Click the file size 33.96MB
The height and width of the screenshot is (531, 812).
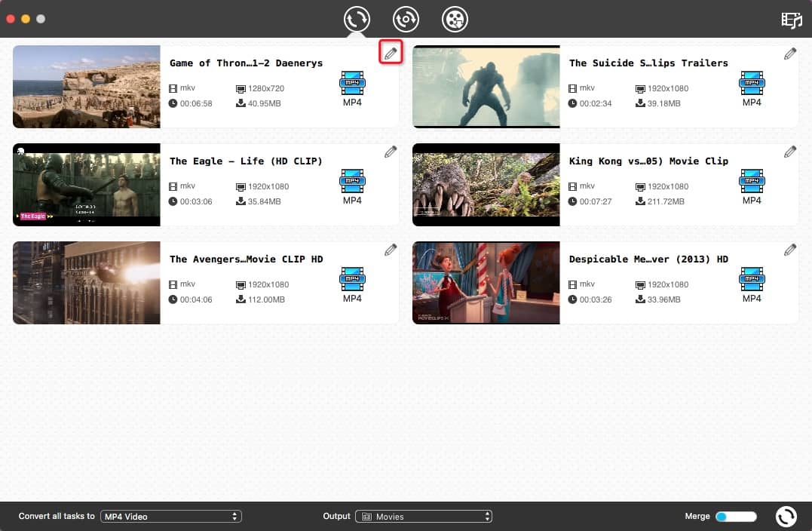664,299
